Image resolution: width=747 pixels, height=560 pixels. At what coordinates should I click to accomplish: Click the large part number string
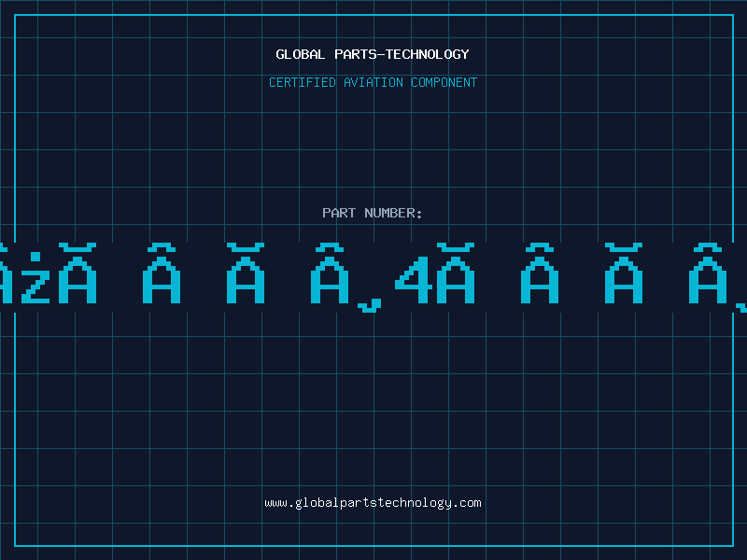373,277
